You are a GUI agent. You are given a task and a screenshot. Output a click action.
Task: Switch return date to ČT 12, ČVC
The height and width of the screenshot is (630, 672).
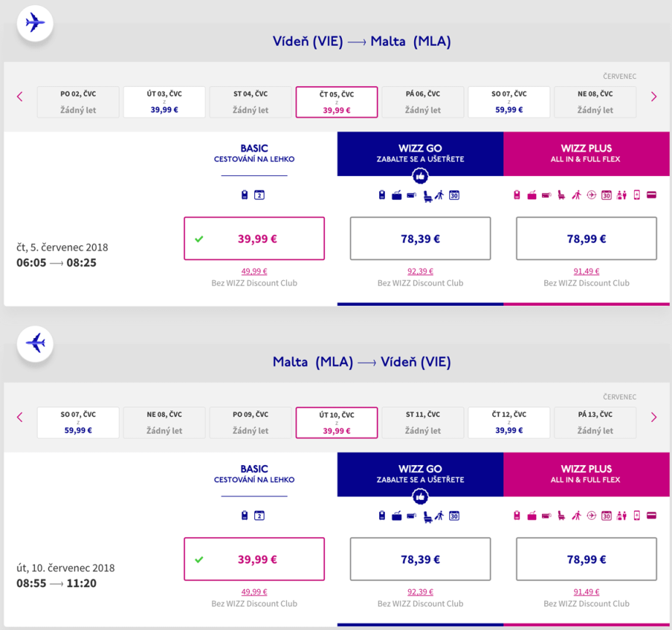(x=509, y=423)
